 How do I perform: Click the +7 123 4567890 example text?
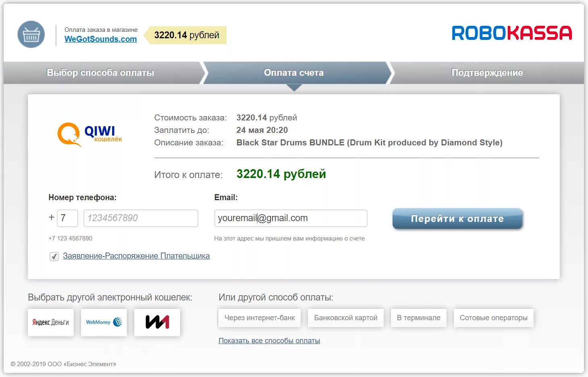(70, 238)
